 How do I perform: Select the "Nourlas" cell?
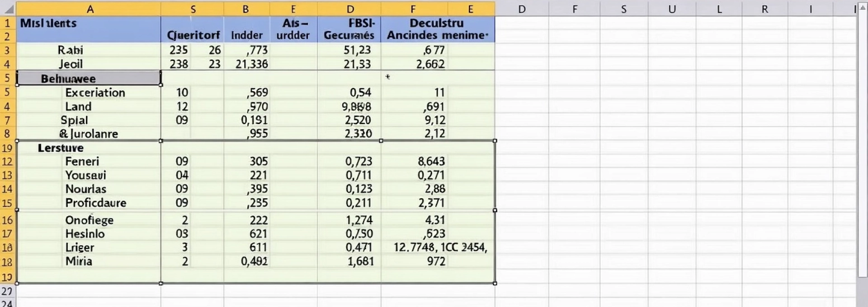pyautogui.click(x=89, y=189)
